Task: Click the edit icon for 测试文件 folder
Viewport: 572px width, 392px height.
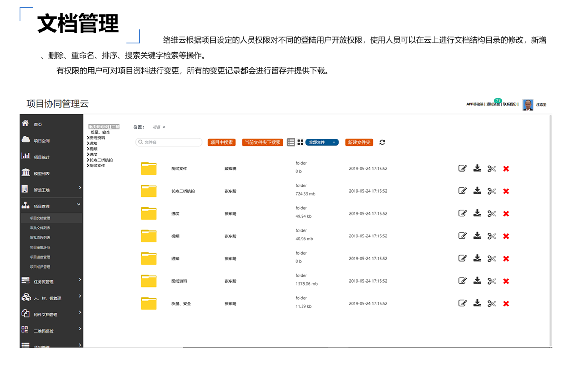Action: tap(462, 169)
